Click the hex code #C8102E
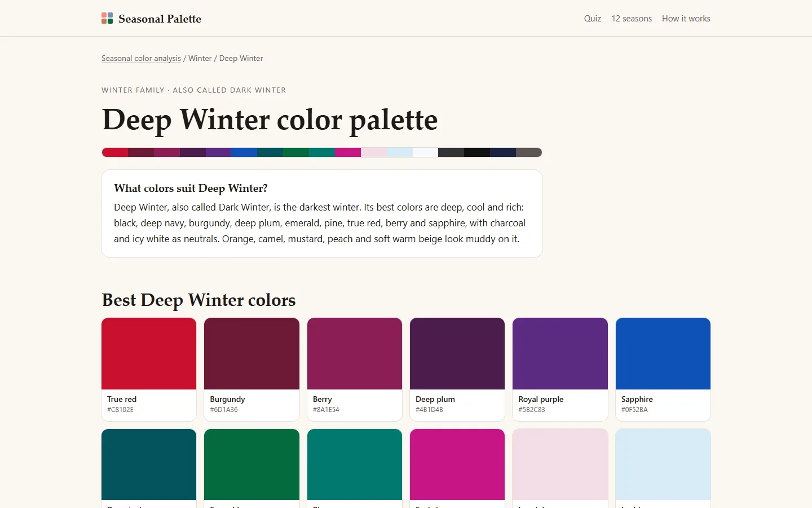The height and width of the screenshot is (508, 812). (x=120, y=410)
